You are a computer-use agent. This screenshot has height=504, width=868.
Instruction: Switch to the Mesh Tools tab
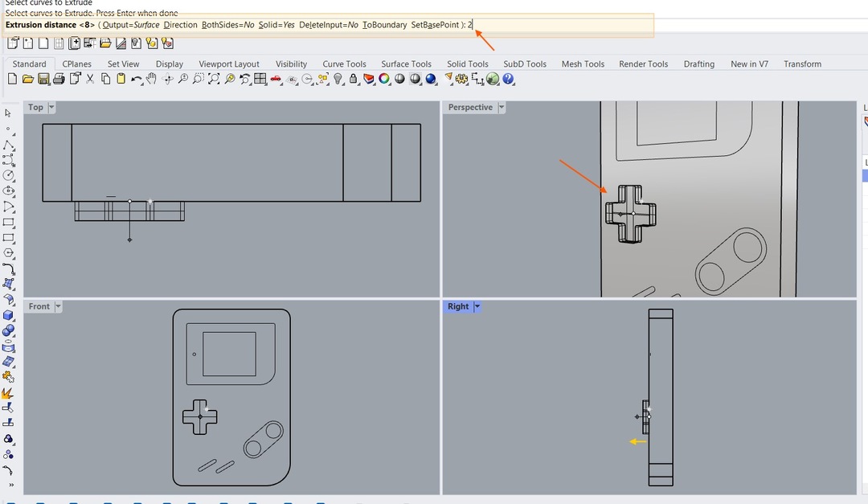(x=583, y=64)
